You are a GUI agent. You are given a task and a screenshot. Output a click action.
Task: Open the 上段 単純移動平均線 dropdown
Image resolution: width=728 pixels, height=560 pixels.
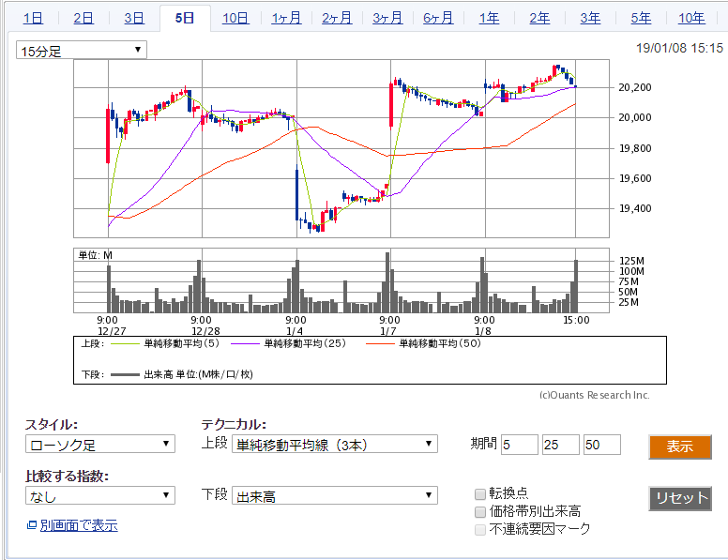pos(334,444)
